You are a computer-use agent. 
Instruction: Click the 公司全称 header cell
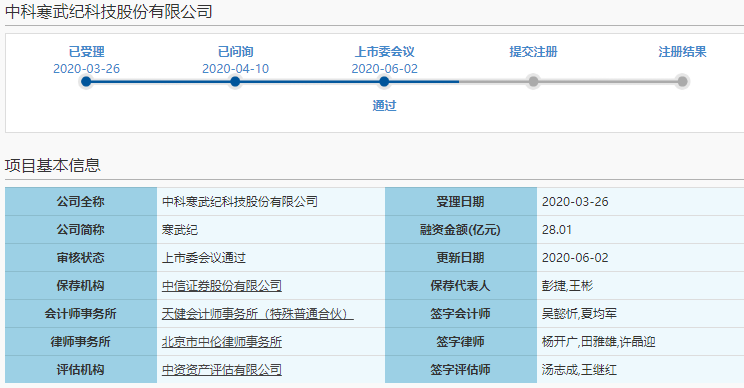tap(81, 202)
